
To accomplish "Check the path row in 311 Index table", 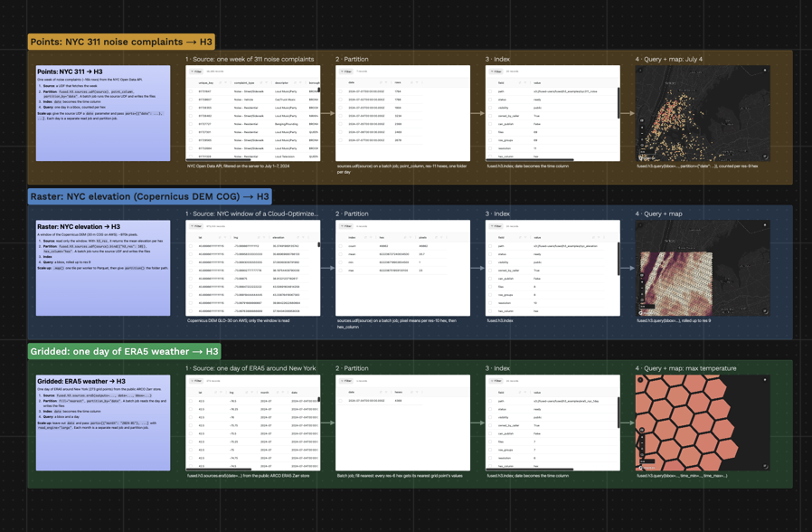I will coord(490,91).
